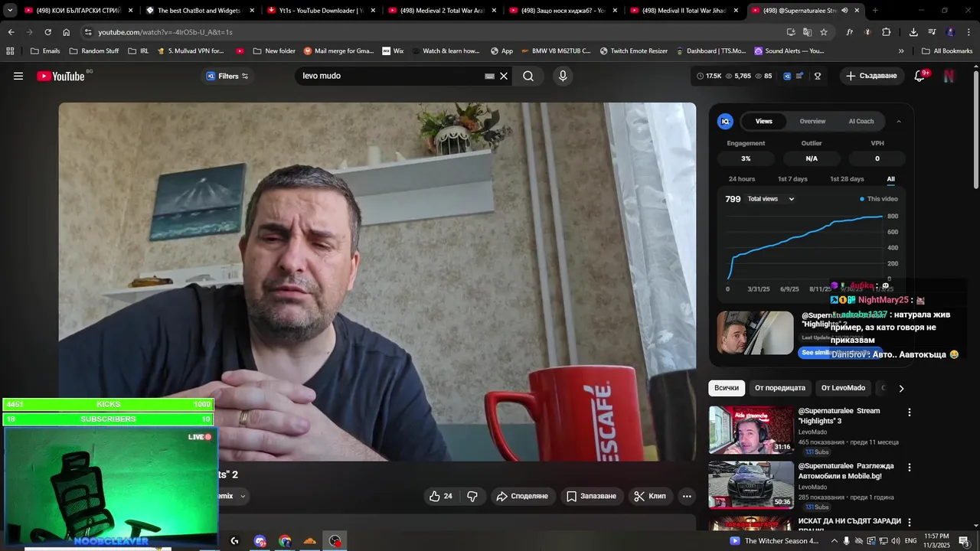Image resolution: width=980 pixels, height=551 pixels.
Task: Select the All time range
Action: 890,179
